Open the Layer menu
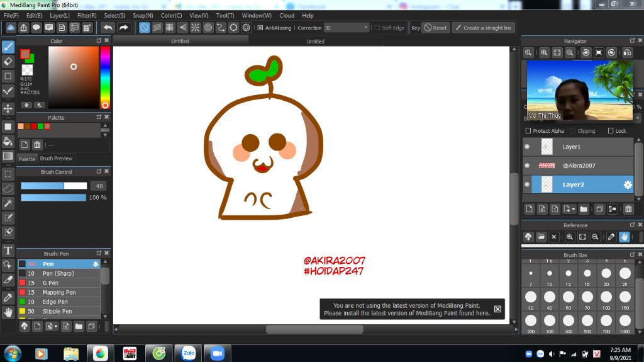Image resolution: width=644 pixels, height=362 pixels. [x=60, y=15]
